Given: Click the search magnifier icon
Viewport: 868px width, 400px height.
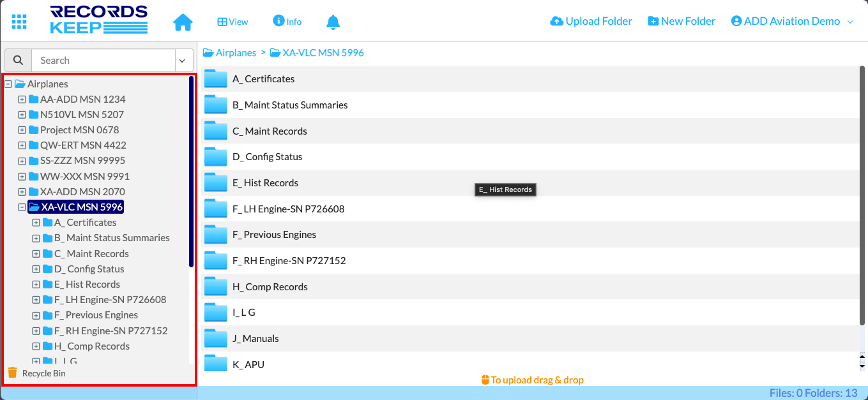Looking at the screenshot, I should pyautogui.click(x=18, y=61).
